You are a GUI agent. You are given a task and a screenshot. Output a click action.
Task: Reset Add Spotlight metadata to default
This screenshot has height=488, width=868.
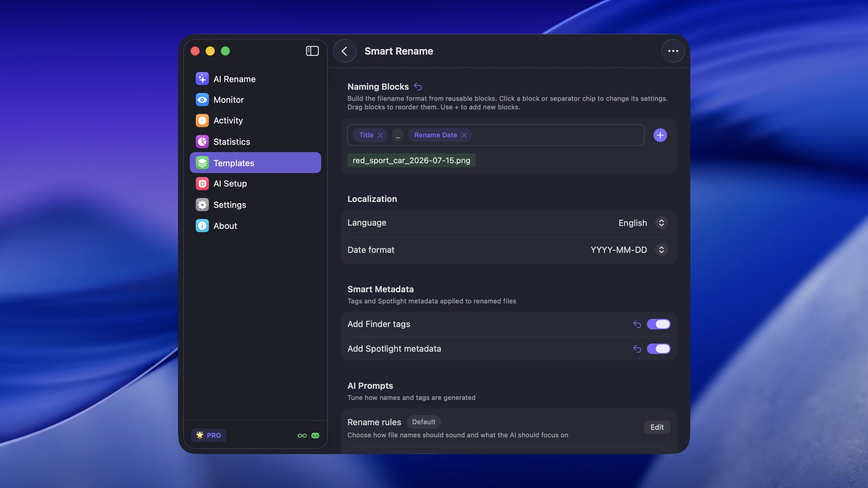click(x=637, y=349)
